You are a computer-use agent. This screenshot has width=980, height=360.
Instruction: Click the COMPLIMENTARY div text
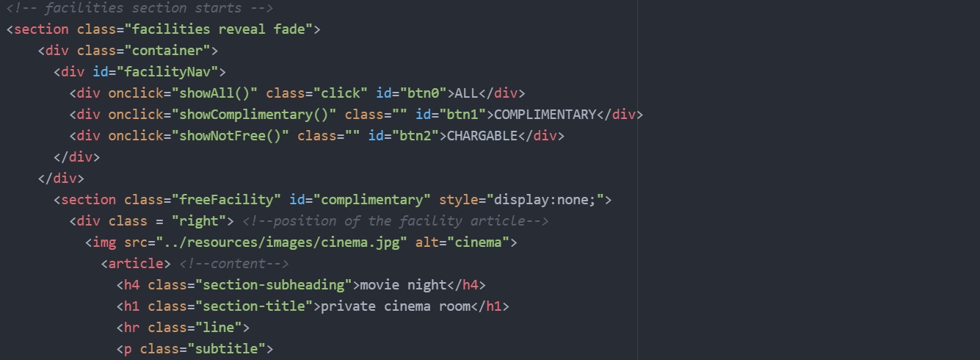(x=545, y=115)
